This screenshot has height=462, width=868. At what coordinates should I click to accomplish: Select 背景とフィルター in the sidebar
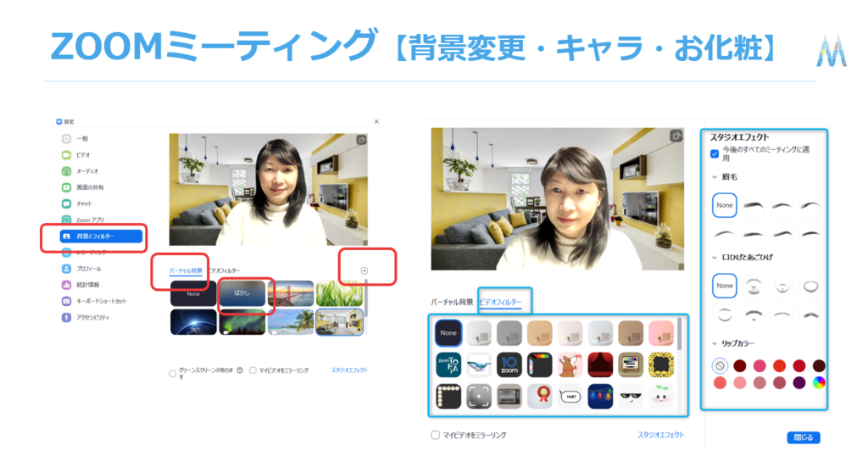click(101, 237)
